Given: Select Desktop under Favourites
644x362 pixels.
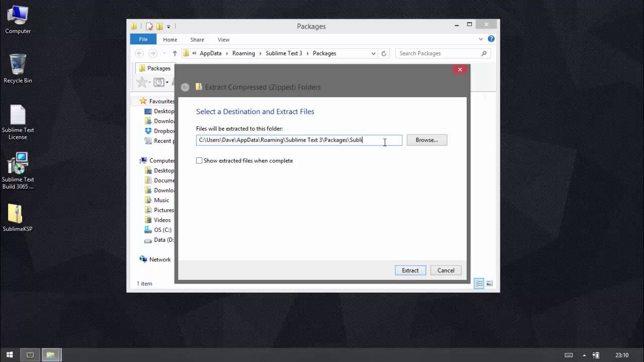Looking at the screenshot, I should 159,111.
